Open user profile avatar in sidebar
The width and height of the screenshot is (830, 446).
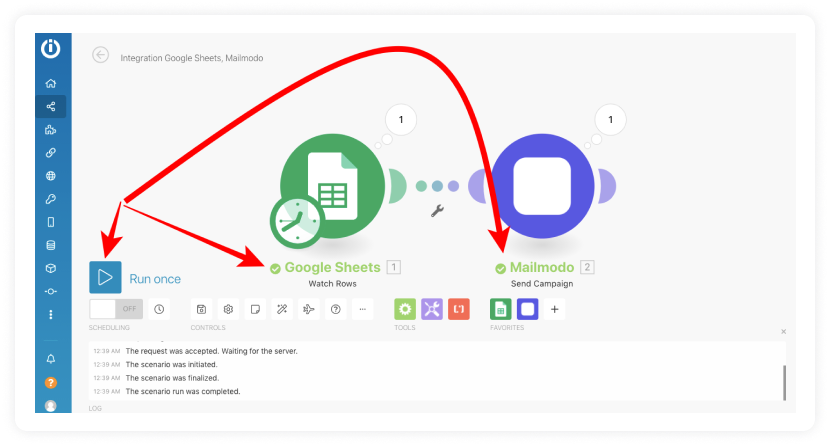[x=51, y=406]
